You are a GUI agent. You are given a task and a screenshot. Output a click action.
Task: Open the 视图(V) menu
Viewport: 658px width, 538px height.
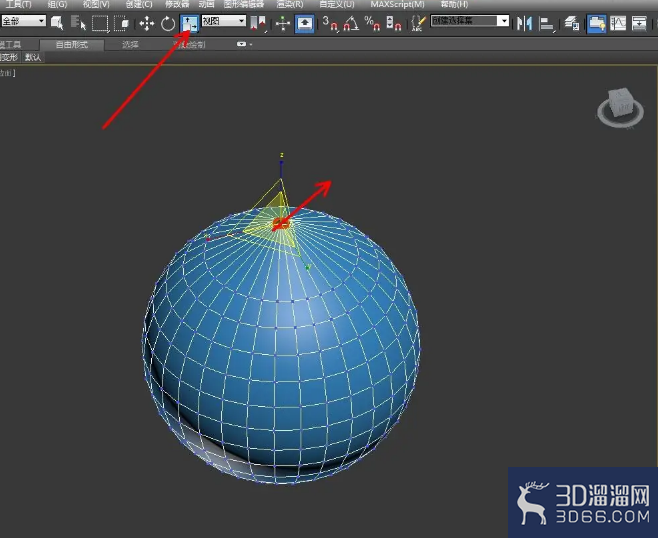click(x=96, y=5)
